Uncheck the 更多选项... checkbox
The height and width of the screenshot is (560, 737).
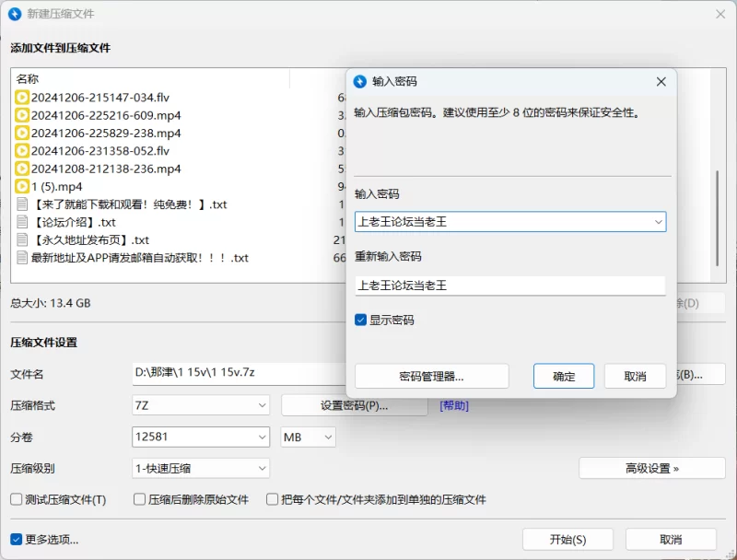click(x=16, y=540)
